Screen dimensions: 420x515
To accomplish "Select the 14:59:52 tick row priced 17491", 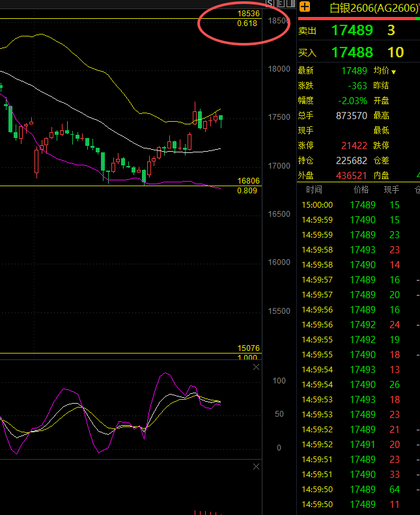I will pyautogui.click(x=359, y=445).
